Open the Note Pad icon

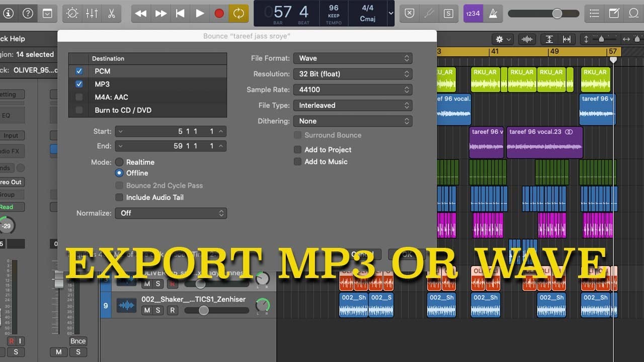click(614, 14)
